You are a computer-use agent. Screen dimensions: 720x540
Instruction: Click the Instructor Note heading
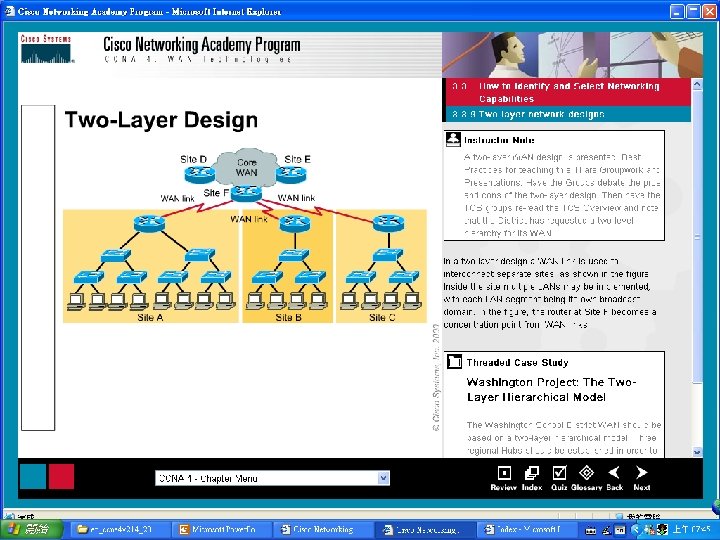click(499, 140)
